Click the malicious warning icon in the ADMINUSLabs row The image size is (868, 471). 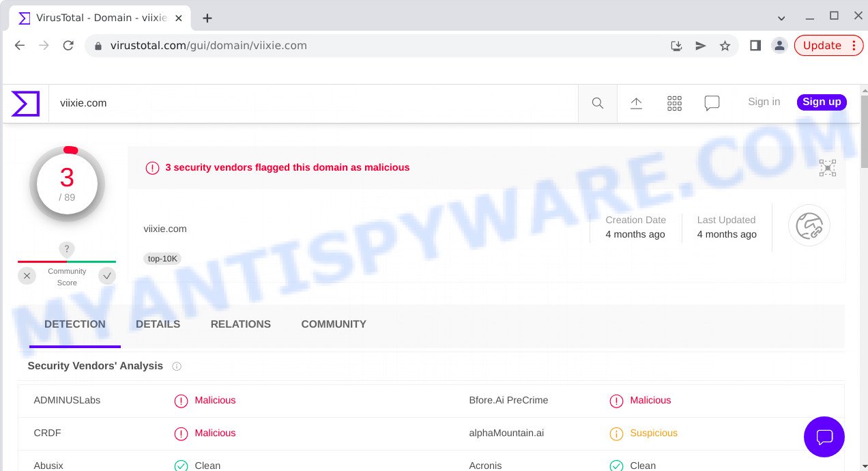181,401
